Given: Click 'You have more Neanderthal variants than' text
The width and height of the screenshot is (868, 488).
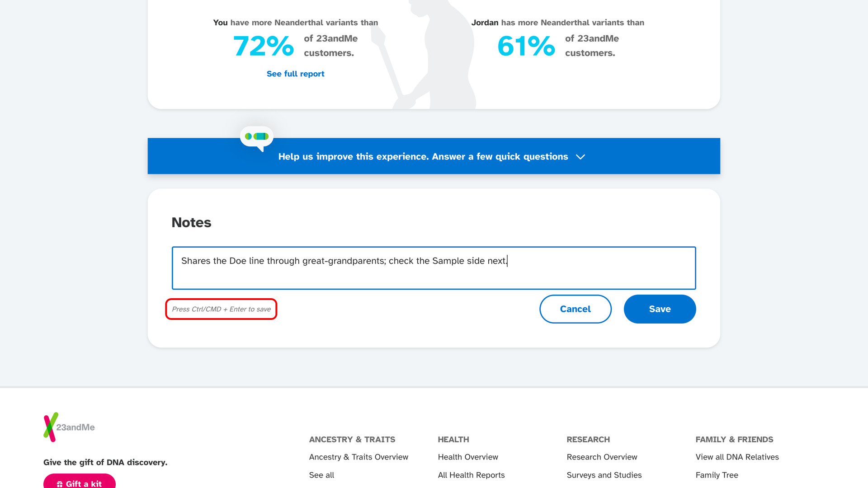Looking at the screenshot, I should [x=295, y=23].
